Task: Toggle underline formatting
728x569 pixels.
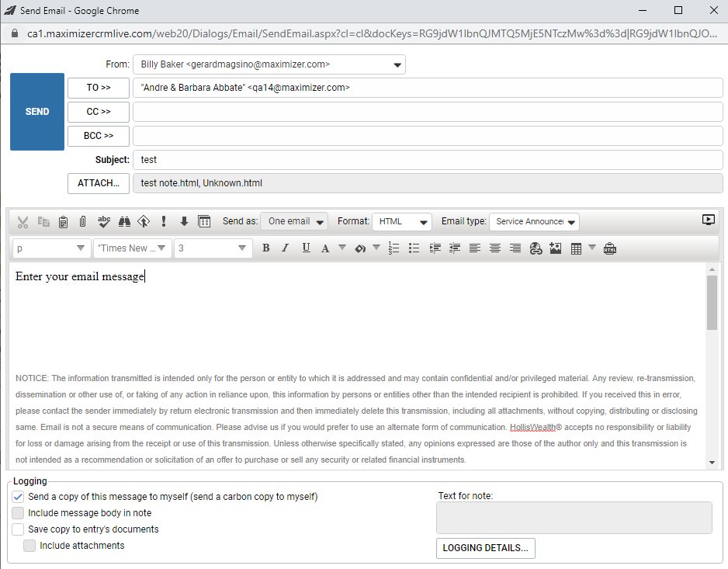Action: point(306,248)
